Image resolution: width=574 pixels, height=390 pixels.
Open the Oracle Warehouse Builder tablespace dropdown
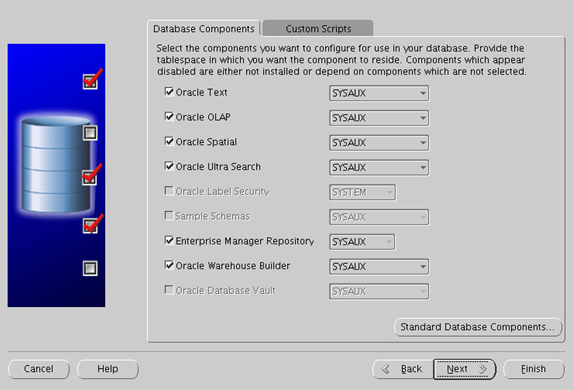[379, 267]
